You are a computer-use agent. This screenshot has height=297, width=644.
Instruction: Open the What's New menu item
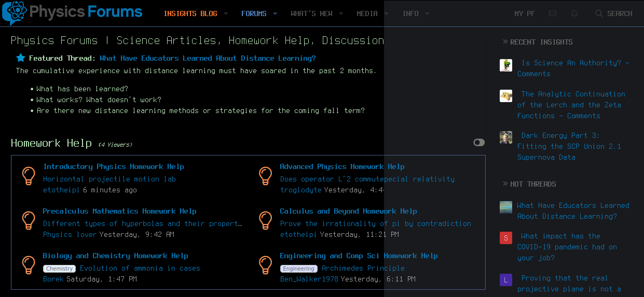(311, 13)
